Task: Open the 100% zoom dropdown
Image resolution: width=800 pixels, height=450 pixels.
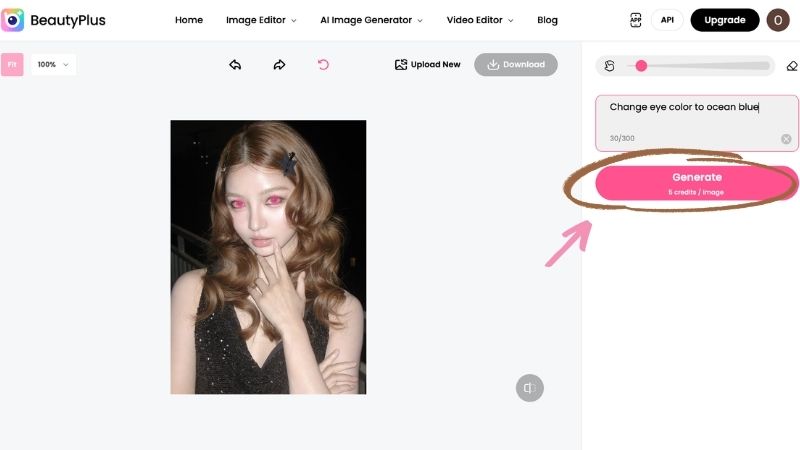Action: tap(53, 65)
